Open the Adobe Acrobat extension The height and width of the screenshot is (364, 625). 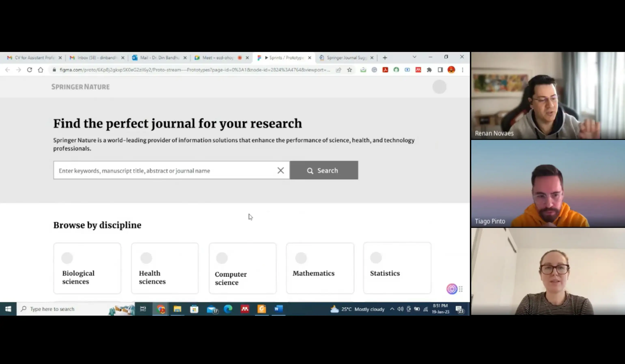(x=385, y=70)
